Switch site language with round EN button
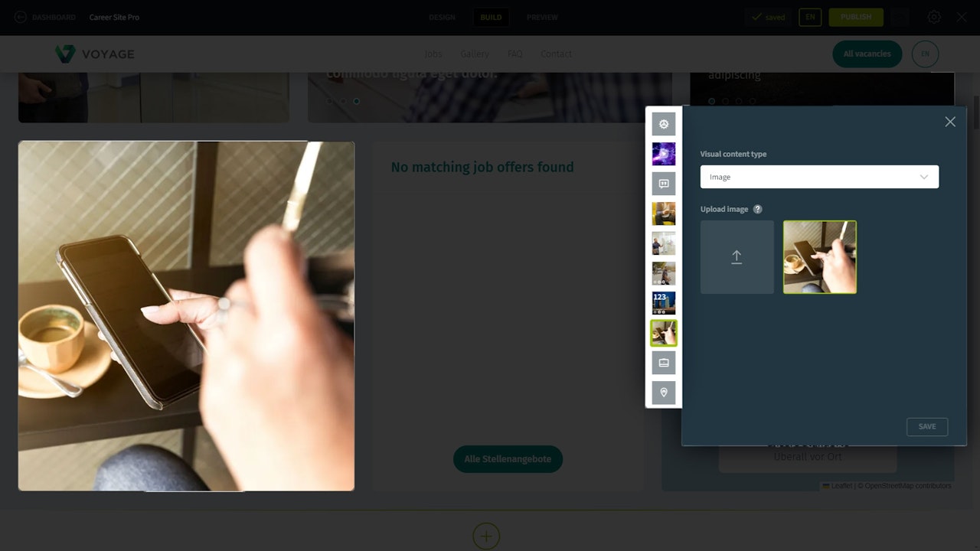 pyautogui.click(x=926, y=54)
